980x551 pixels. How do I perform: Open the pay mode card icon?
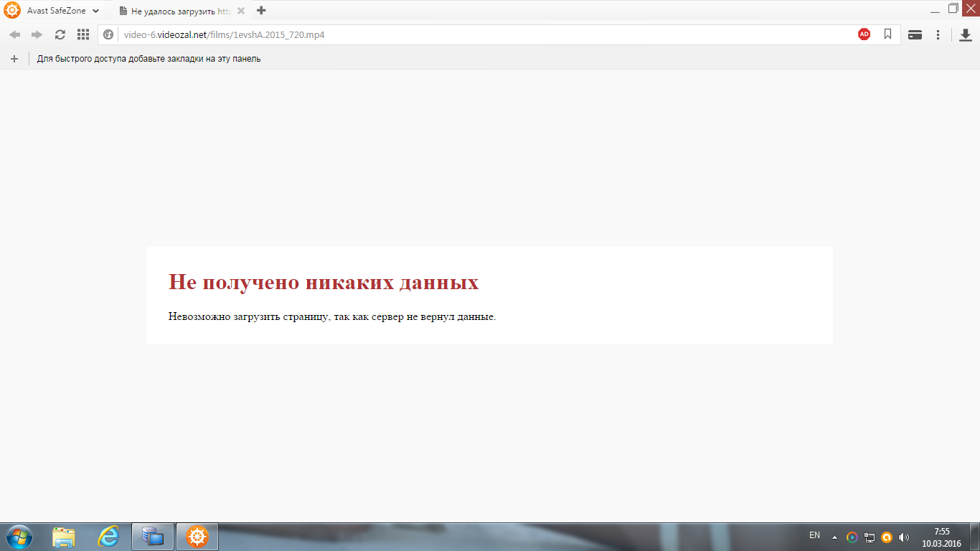[x=915, y=34]
